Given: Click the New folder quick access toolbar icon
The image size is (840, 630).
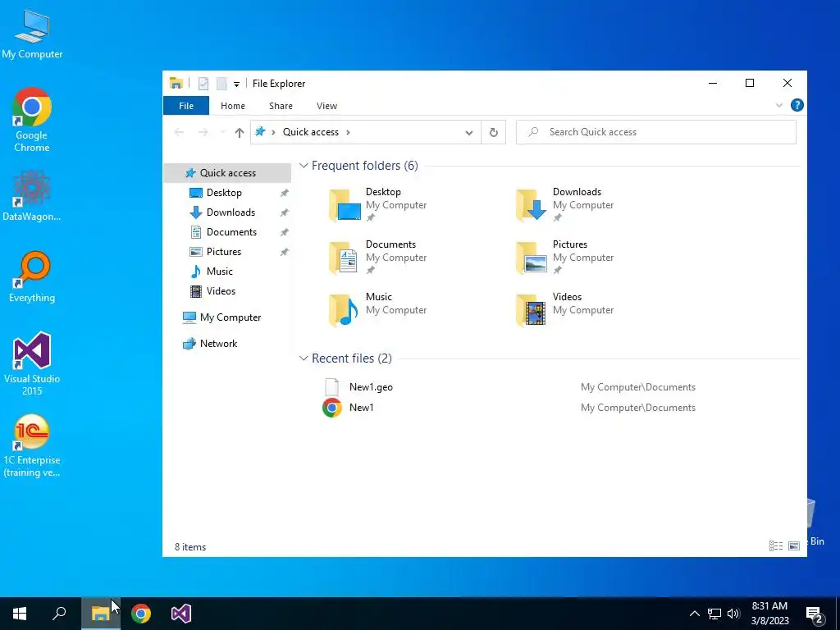Looking at the screenshot, I should point(221,84).
